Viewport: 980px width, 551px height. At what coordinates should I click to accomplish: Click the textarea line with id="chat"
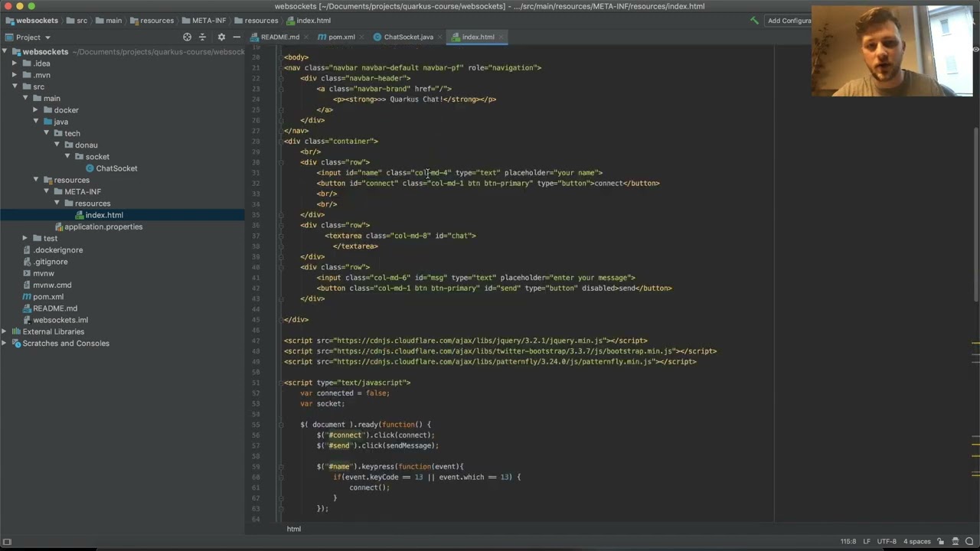tap(400, 236)
